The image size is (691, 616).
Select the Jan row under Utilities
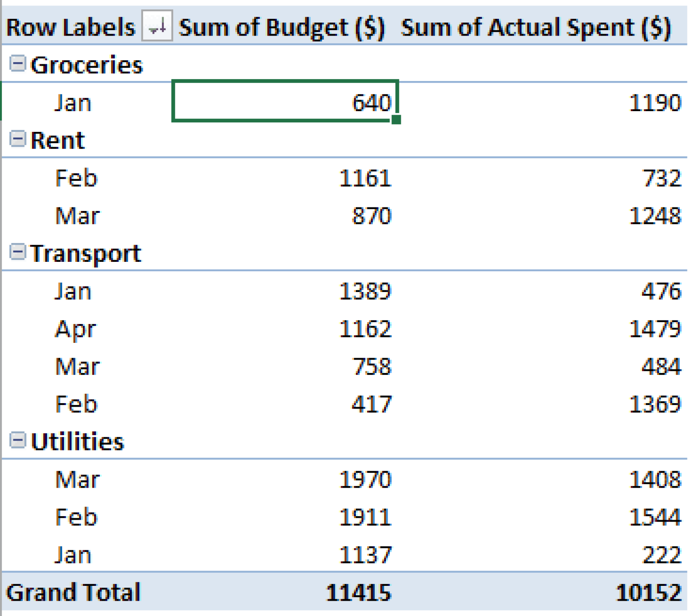73,554
